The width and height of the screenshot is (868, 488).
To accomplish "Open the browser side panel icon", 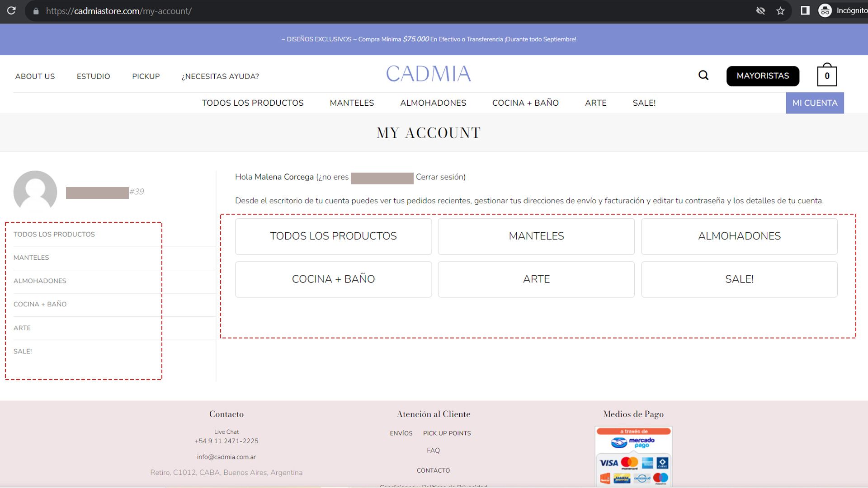I will (x=805, y=10).
